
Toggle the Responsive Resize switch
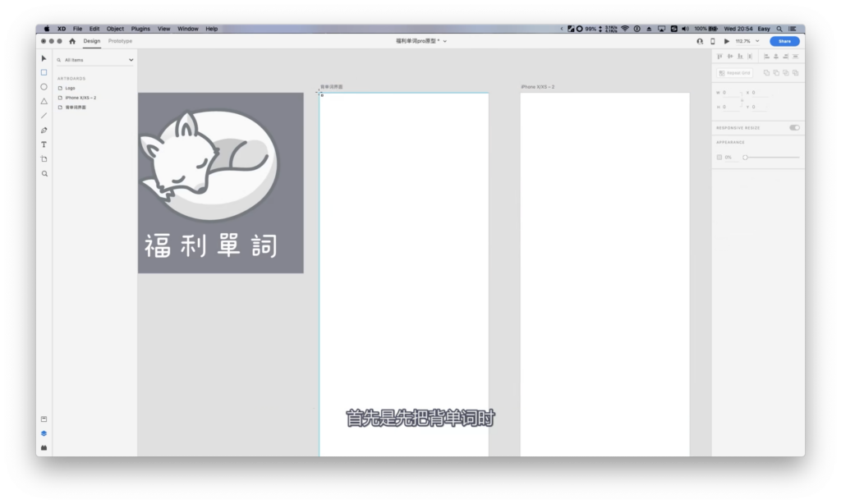click(793, 127)
